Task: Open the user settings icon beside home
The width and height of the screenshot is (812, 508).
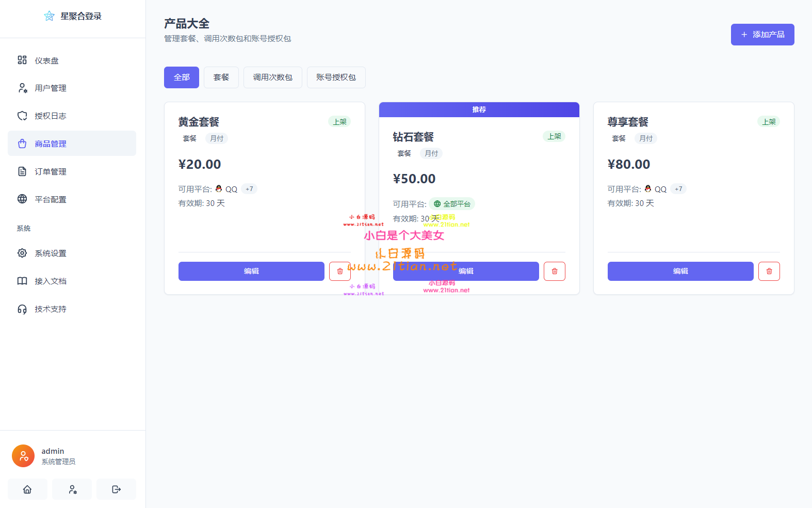Action: pos(72,489)
